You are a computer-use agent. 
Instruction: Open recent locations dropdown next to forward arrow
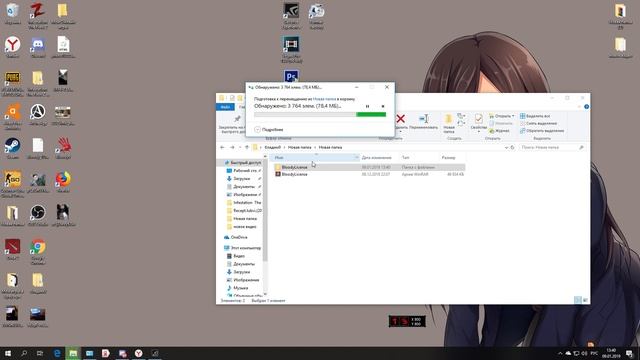240,147
